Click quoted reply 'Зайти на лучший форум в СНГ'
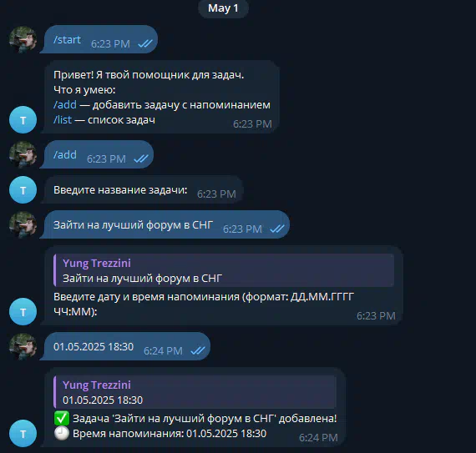 [224, 270]
